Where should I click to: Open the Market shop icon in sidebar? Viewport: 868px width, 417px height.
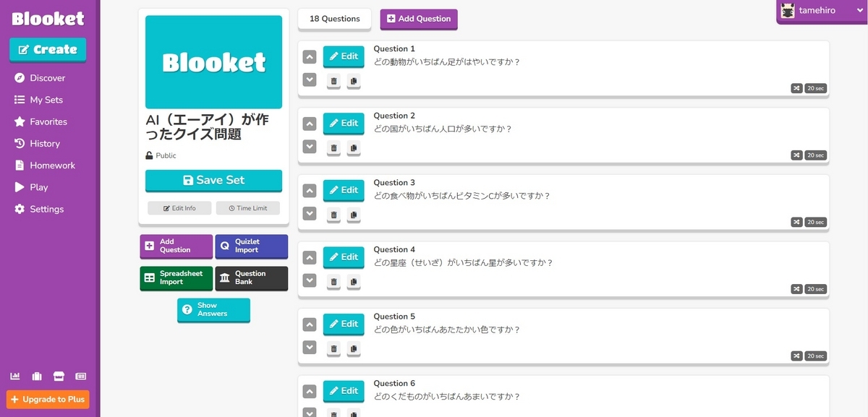click(x=59, y=376)
